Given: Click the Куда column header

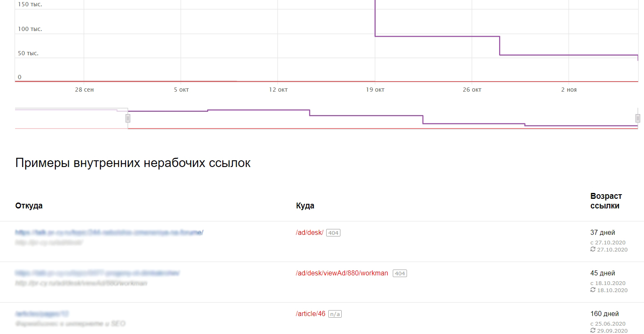Looking at the screenshot, I should (x=305, y=206).
